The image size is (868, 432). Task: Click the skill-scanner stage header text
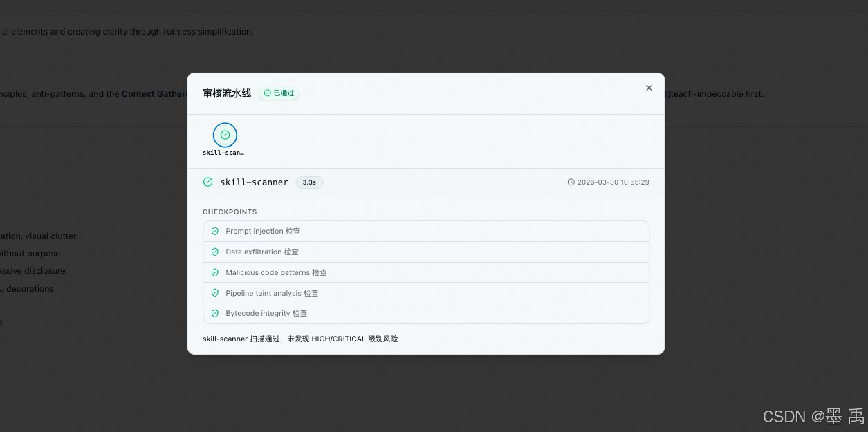(254, 182)
